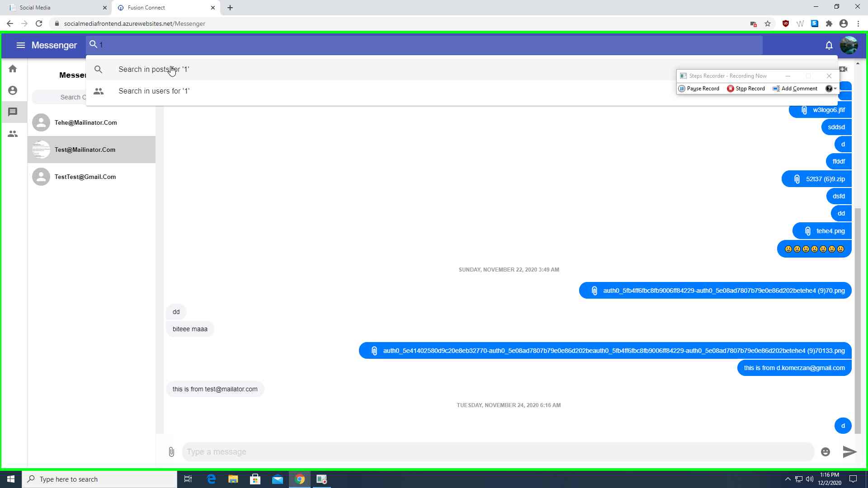Open Microsoft Store from taskbar
This screenshot has height=488, width=868.
(255, 479)
